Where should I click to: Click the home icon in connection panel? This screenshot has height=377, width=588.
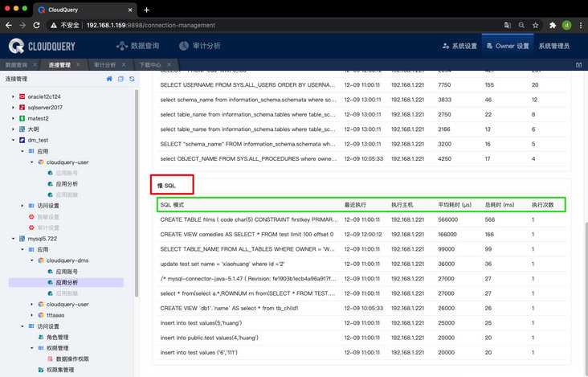110,79
